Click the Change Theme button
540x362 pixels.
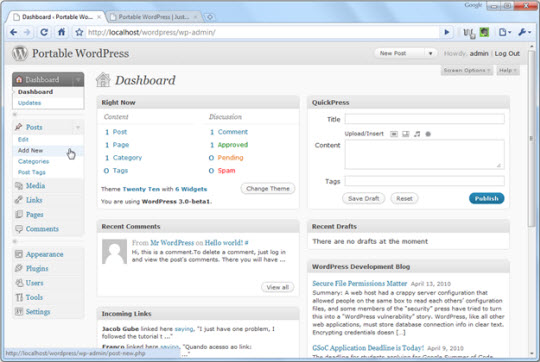tap(268, 188)
